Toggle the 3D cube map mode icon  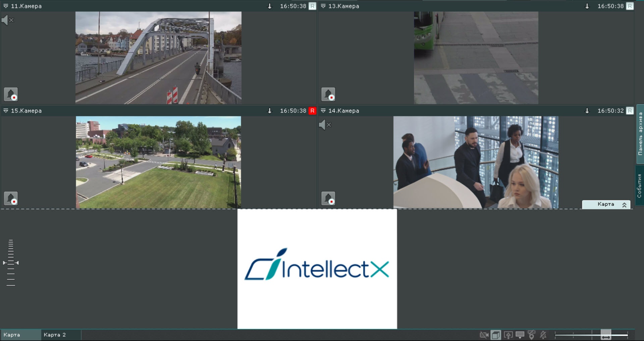pos(496,335)
